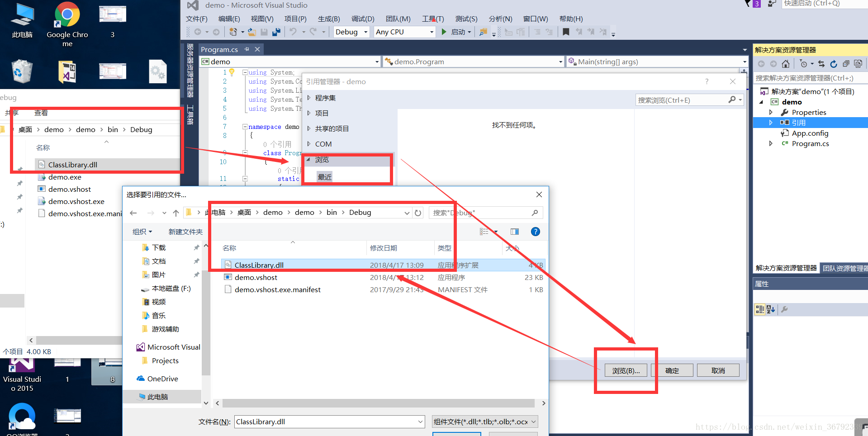Select OneDrive in file dialog navigation pane
The width and height of the screenshot is (868, 436).
[162, 379]
